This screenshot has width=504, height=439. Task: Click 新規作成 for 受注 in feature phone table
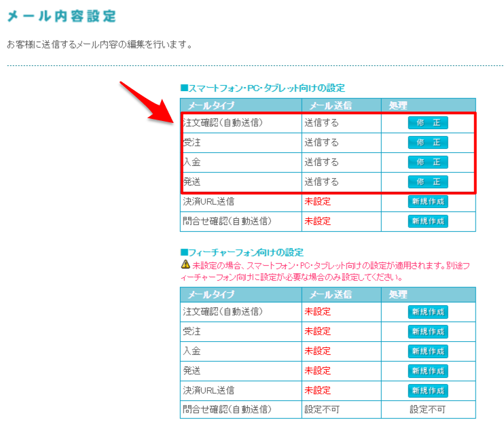[428, 332]
